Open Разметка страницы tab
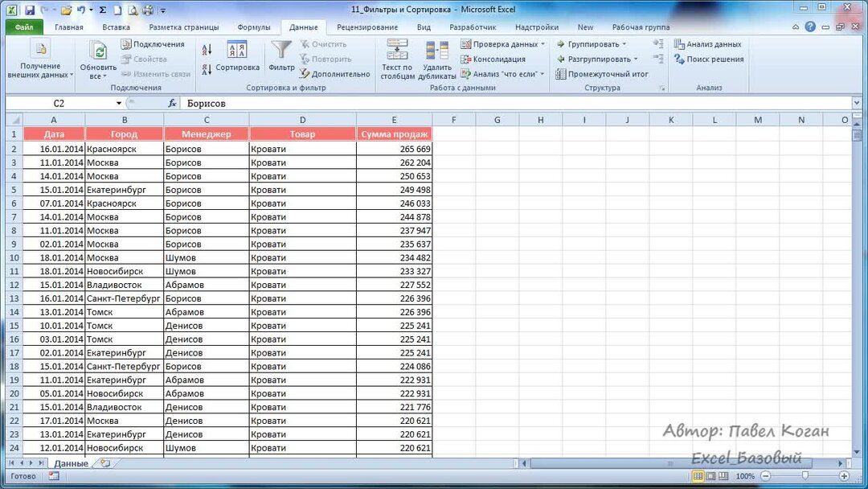This screenshot has height=489, width=868. (184, 27)
